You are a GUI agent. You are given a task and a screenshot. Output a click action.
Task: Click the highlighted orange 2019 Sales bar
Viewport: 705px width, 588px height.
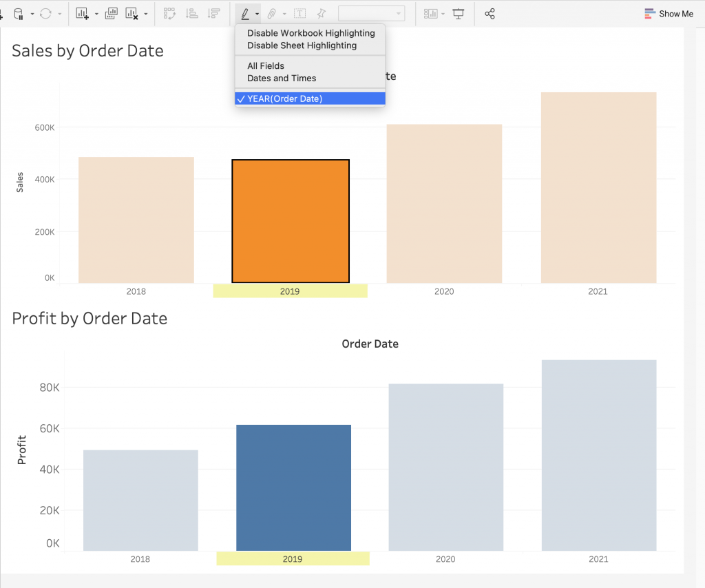(x=291, y=221)
